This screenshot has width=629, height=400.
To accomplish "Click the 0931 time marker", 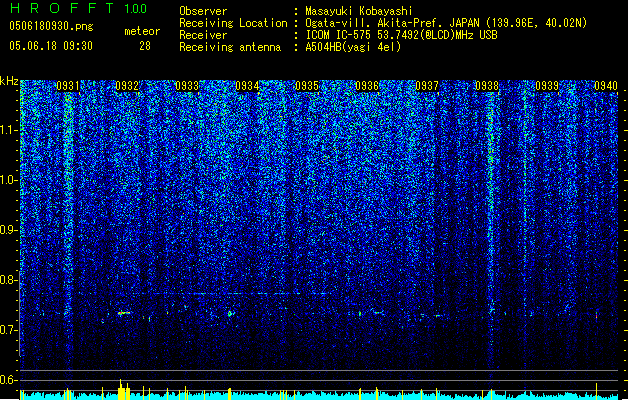I will click(x=67, y=86).
